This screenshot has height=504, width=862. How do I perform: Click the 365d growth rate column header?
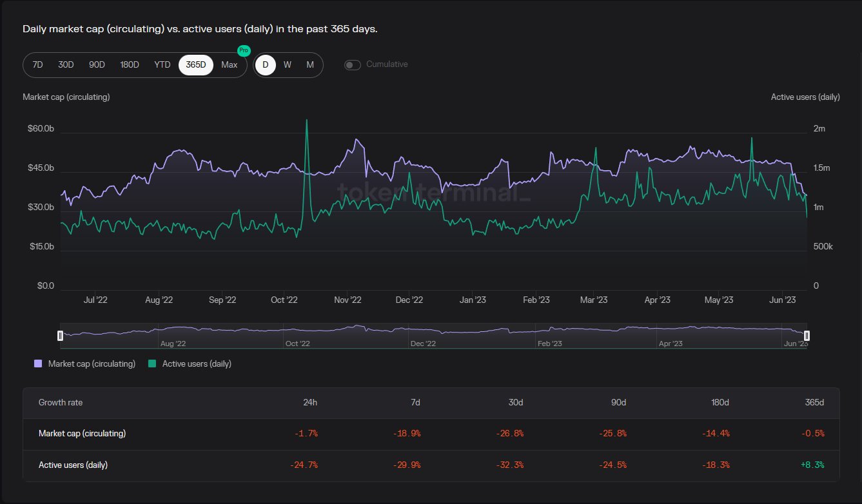tap(814, 402)
